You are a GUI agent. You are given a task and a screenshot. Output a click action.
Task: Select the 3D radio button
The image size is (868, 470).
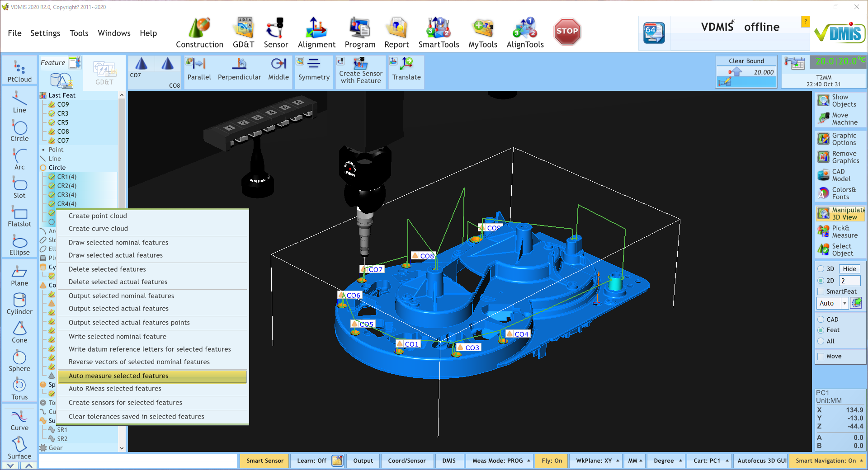click(x=821, y=269)
